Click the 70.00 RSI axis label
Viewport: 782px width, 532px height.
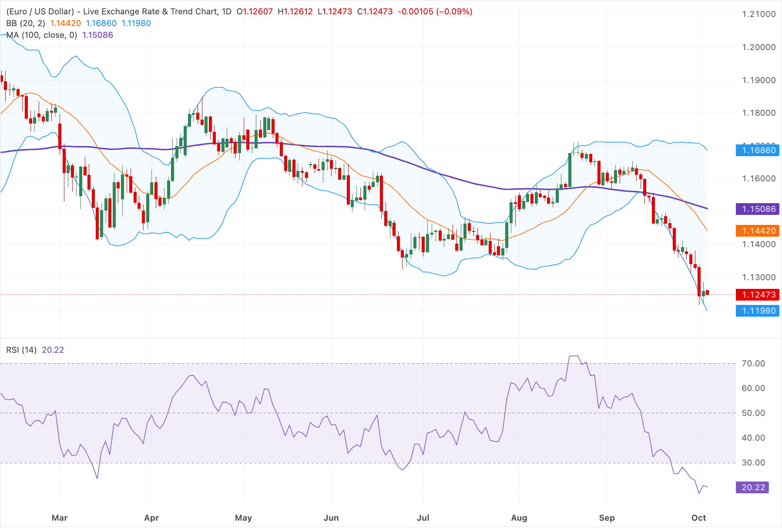[x=753, y=364]
